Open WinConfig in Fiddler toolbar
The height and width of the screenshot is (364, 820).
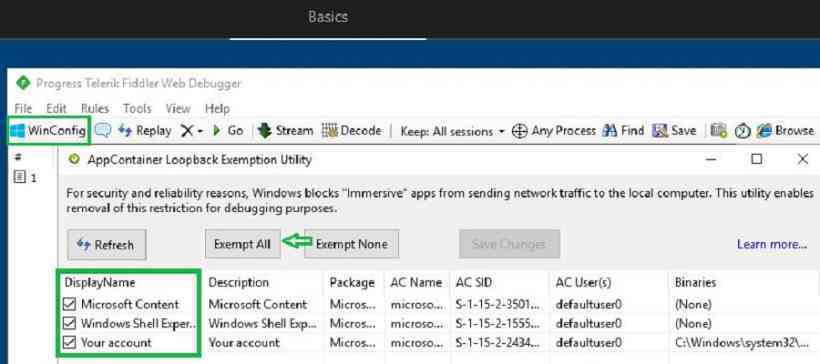48,130
